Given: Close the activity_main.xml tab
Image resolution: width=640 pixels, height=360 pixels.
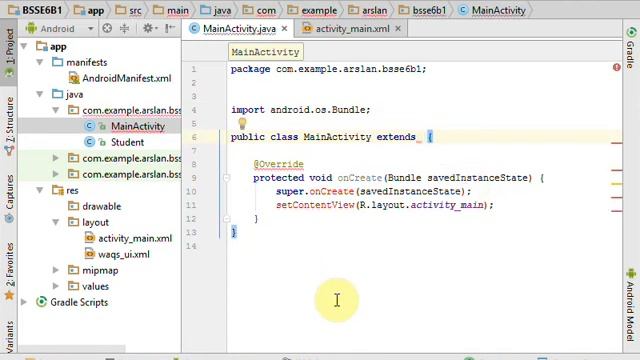Looking at the screenshot, I should pyautogui.click(x=398, y=29).
